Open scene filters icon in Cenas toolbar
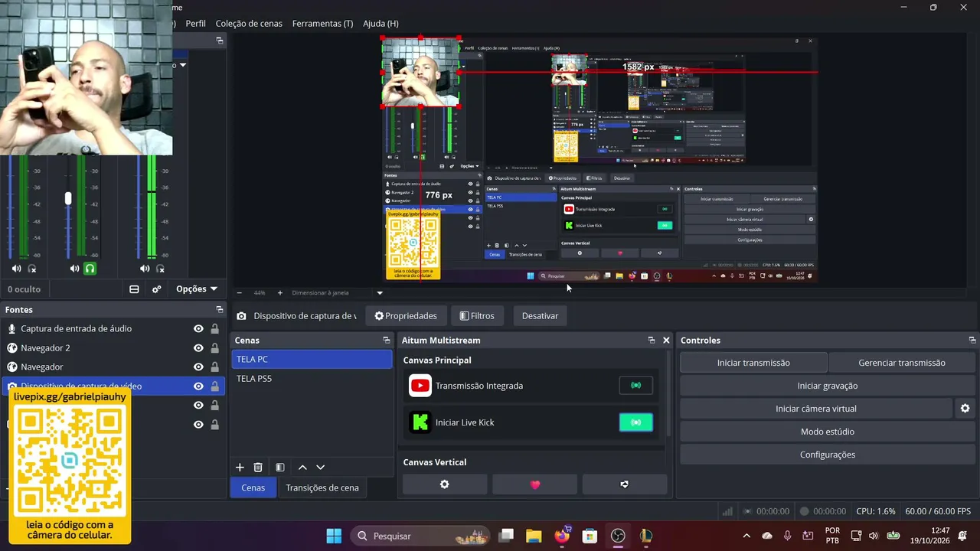 (x=280, y=468)
